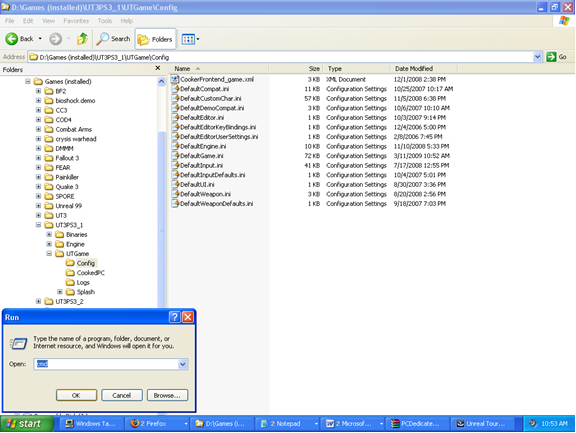The image size is (576, 433).
Task: Open the File menu
Action: coord(10,21)
